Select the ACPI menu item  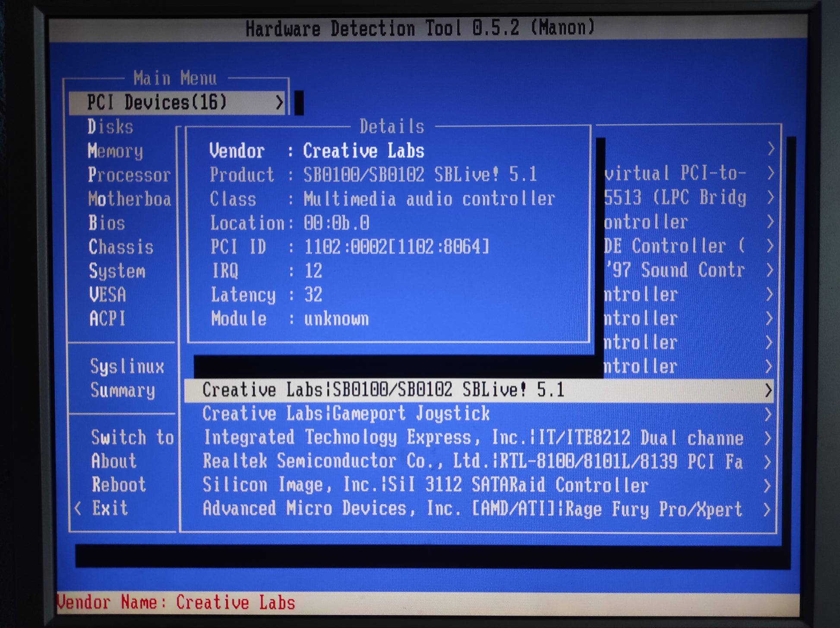click(107, 319)
